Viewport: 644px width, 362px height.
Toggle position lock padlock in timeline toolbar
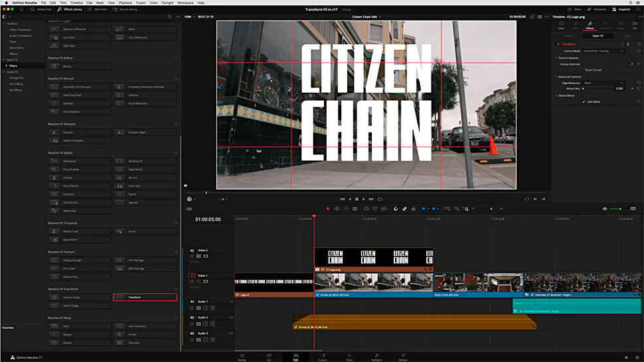413,209
